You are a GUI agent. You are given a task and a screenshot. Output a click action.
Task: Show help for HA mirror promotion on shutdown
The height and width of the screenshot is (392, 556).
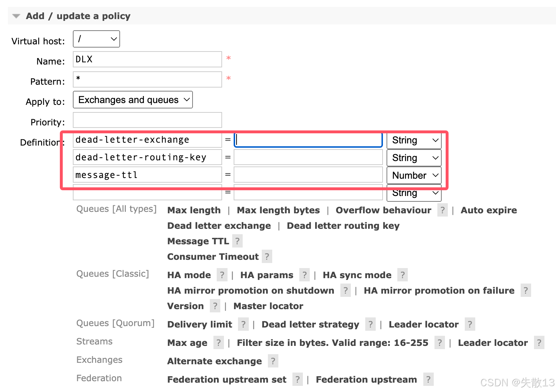pos(345,290)
